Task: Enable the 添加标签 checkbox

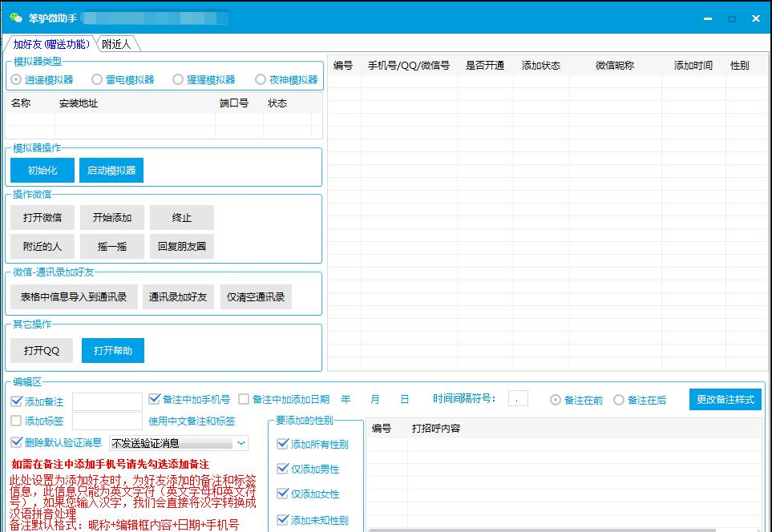Action: point(16,421)
